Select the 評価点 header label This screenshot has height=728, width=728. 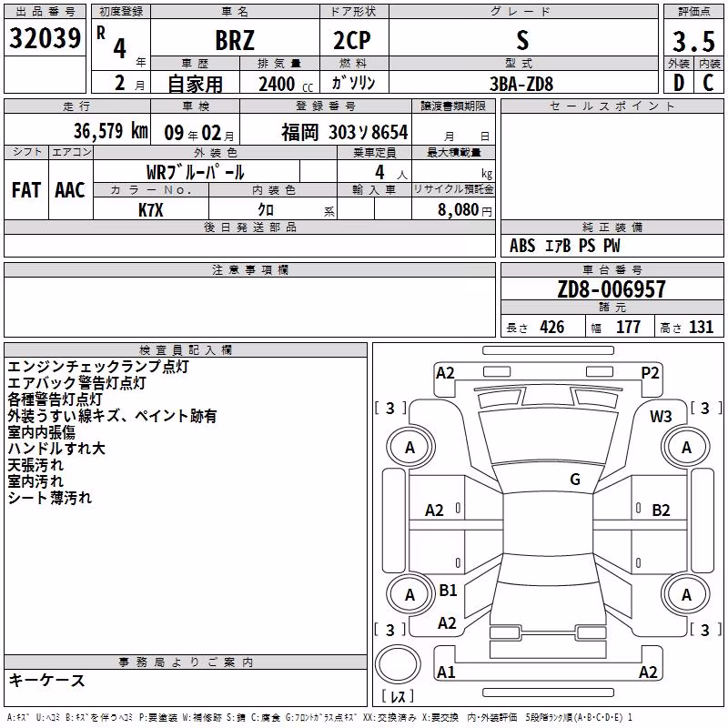693,12
